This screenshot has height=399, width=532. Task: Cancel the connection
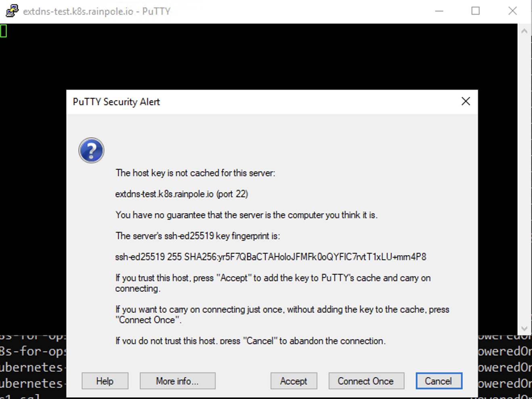pos(438,381)
